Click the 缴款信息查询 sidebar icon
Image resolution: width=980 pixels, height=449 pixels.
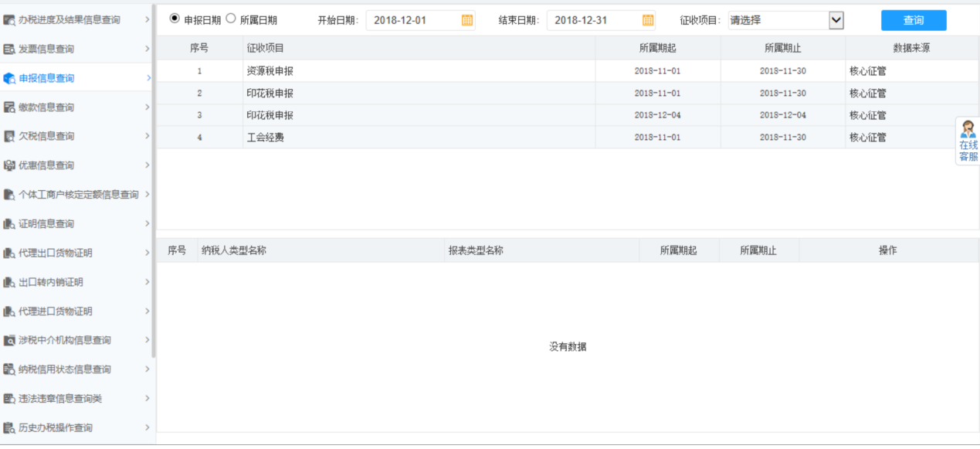(x=9, y=107)
